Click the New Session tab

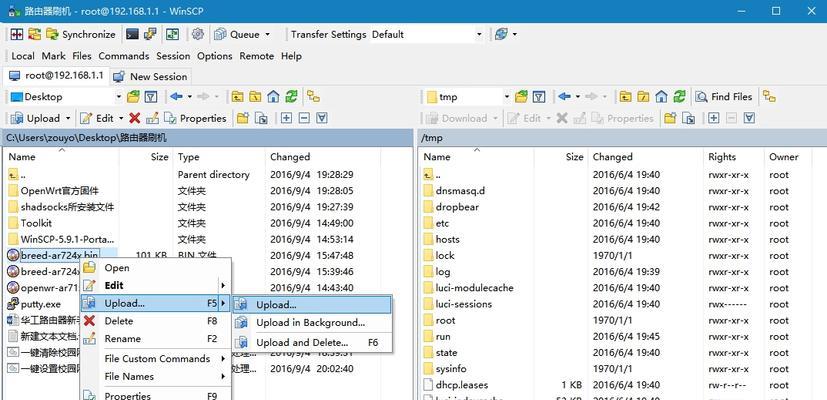click(151, 77)
